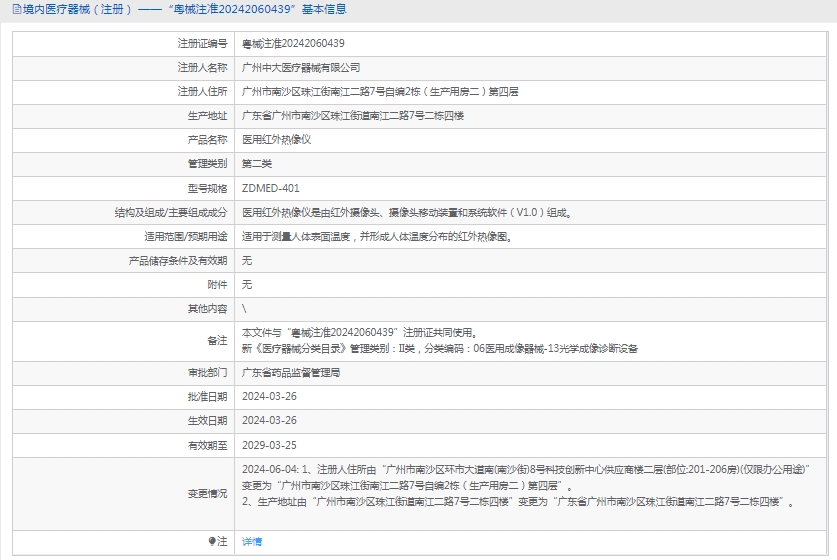
Task: Click the 生产地址 production address value
Action: tap(353, 116)
